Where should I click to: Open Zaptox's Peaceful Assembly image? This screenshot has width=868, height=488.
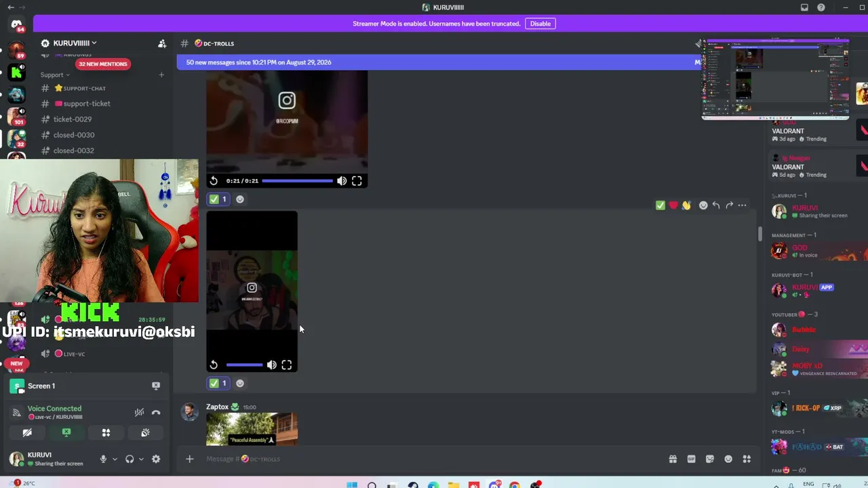[x=252, y=429]
